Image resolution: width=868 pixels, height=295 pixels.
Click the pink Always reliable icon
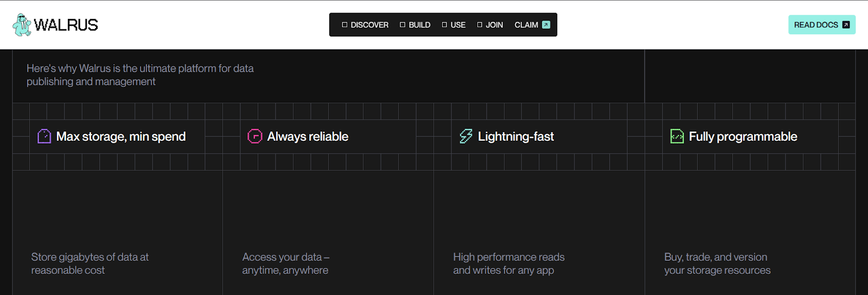[x=255, y=136]
